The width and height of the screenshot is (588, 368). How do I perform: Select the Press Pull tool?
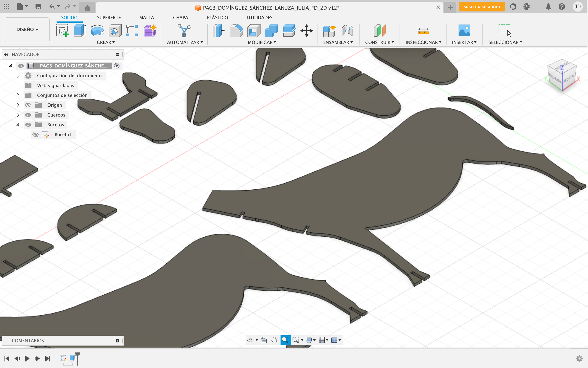[x=218, y=31]
